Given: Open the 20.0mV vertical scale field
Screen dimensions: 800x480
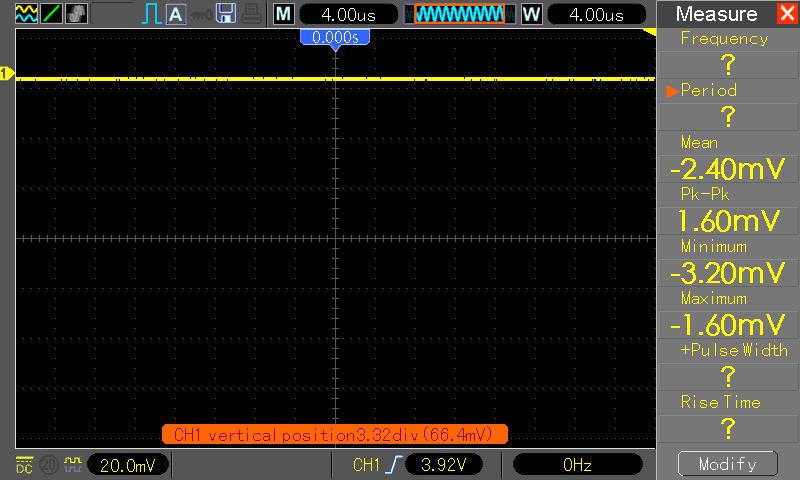Looking at the screenshot, I should (128, 465).
